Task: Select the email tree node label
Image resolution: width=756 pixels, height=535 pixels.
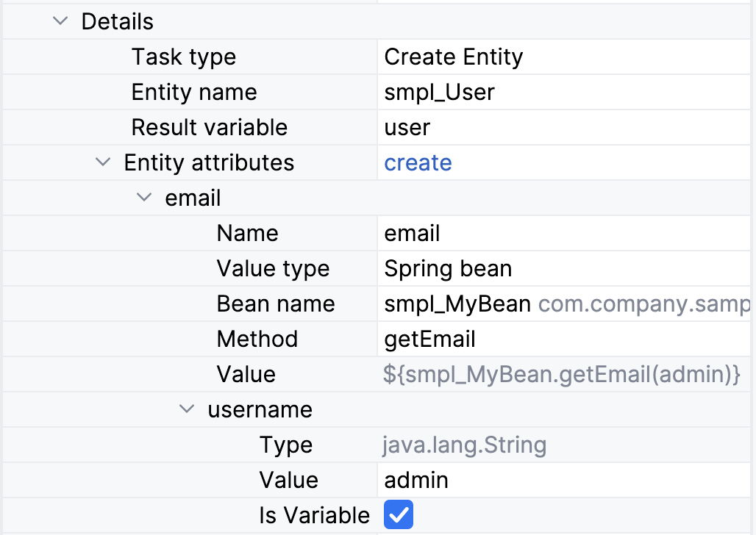Action: pos(193,198)
